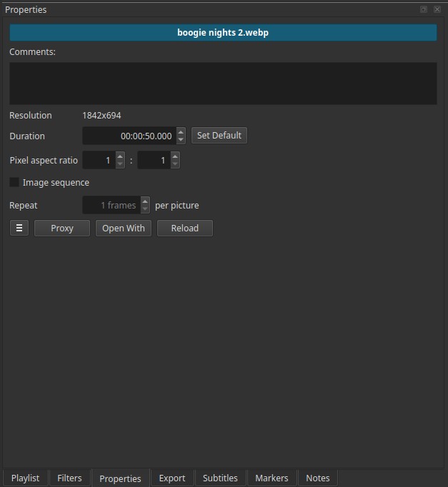Click the Open With button

point(124,229)
